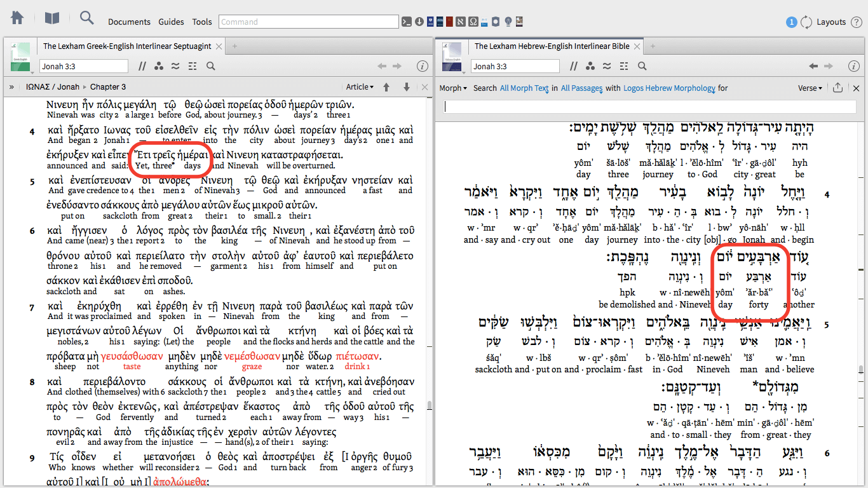Click in the Command input box
Viewport: 868px width, 488px height.
point(308,22)
